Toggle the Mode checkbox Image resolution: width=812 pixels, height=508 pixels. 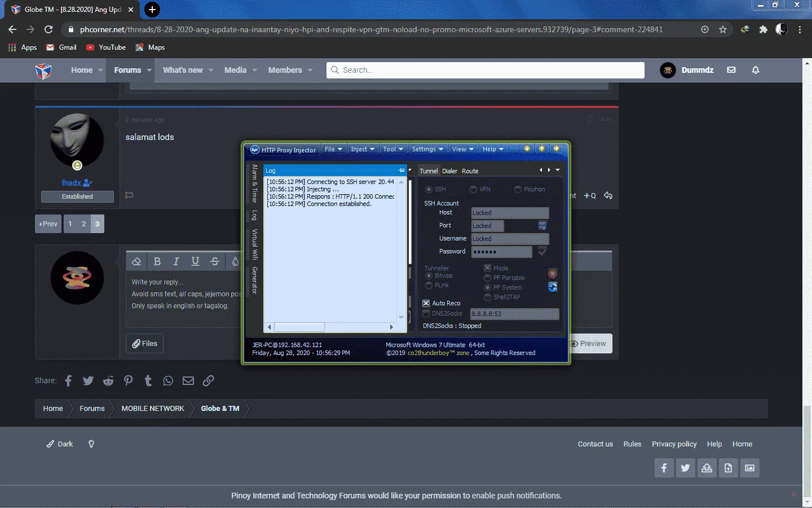pos(487,268)
